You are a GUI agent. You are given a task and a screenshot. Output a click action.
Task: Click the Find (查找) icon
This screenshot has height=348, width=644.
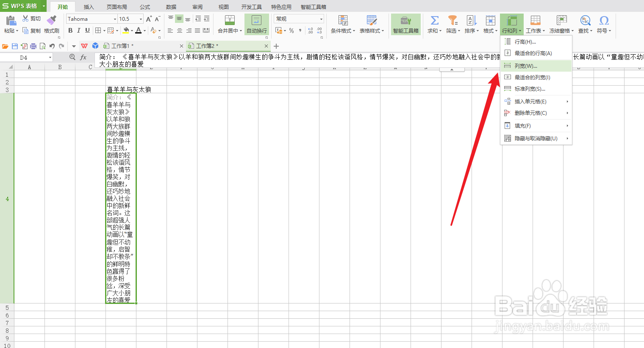pyautogui.click(x=585, y=20)
